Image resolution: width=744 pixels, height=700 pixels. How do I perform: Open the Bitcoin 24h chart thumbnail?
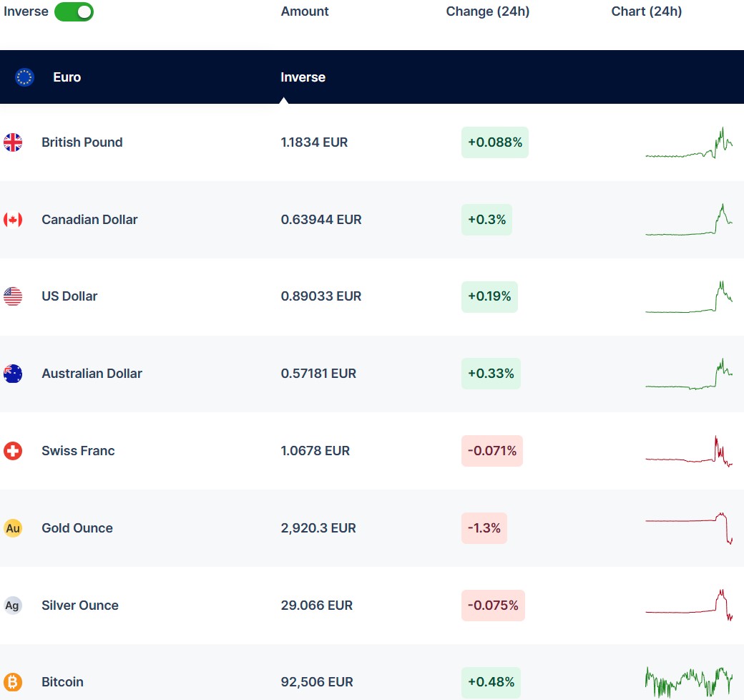pos(688,682)
